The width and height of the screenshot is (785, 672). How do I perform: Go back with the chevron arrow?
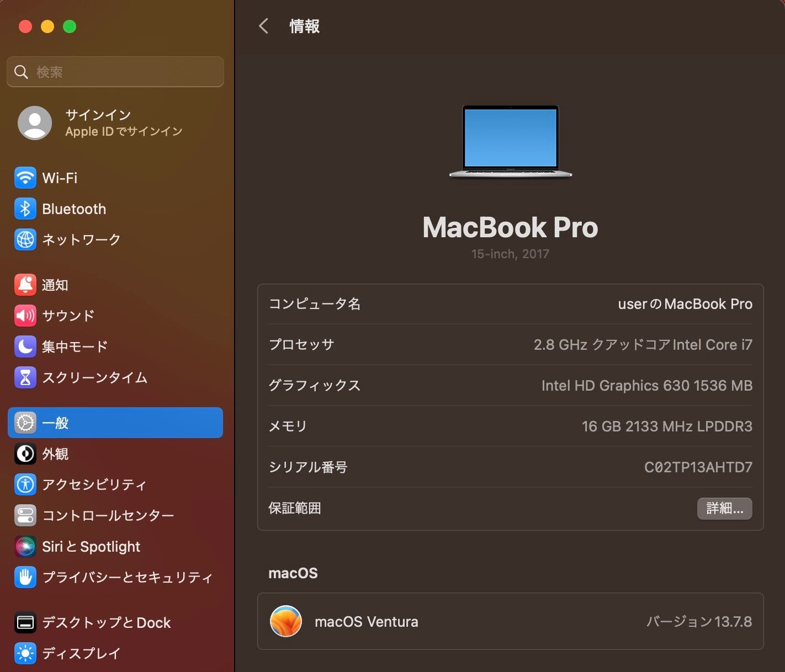pyautogui.click(x=264, y=26)
